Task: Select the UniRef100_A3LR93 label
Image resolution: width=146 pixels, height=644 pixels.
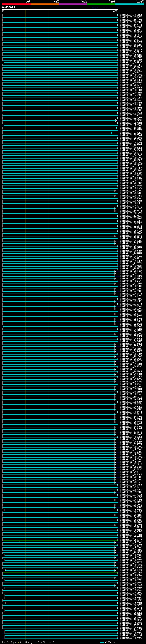Action: click(131, 601)
